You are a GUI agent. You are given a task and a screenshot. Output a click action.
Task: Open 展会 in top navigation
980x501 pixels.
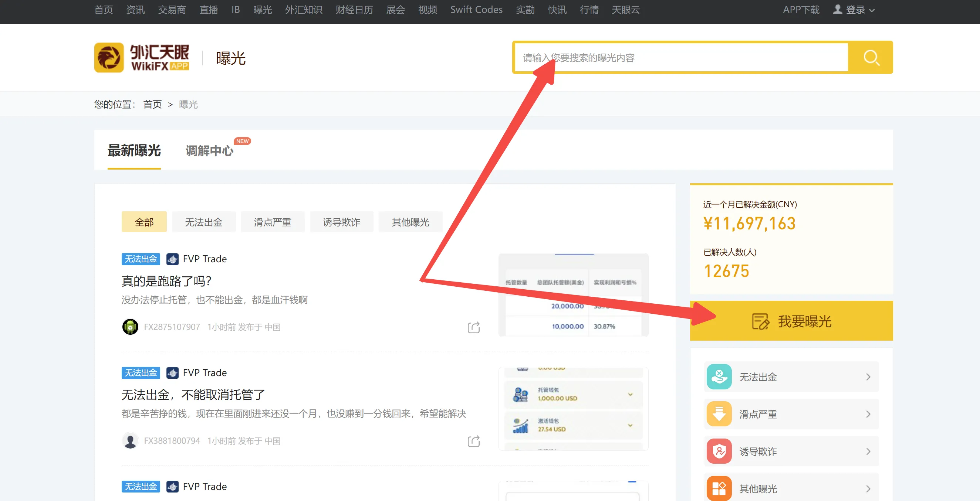click(396, 10)
